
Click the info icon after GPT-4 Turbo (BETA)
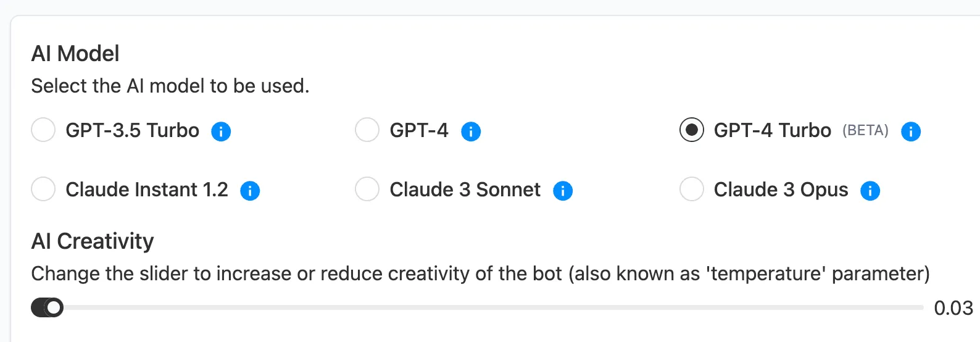[911, 131]
